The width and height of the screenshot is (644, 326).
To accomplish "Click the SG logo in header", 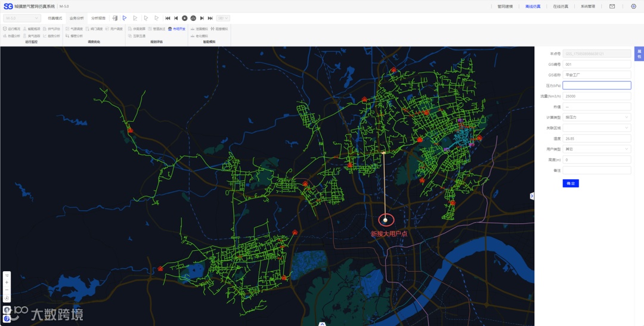I will [x=8, y=6].
